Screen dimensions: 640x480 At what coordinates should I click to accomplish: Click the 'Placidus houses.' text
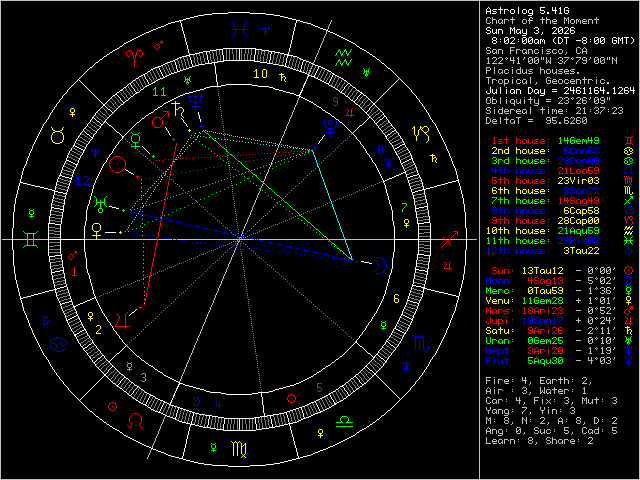click(x=533, y=71)
